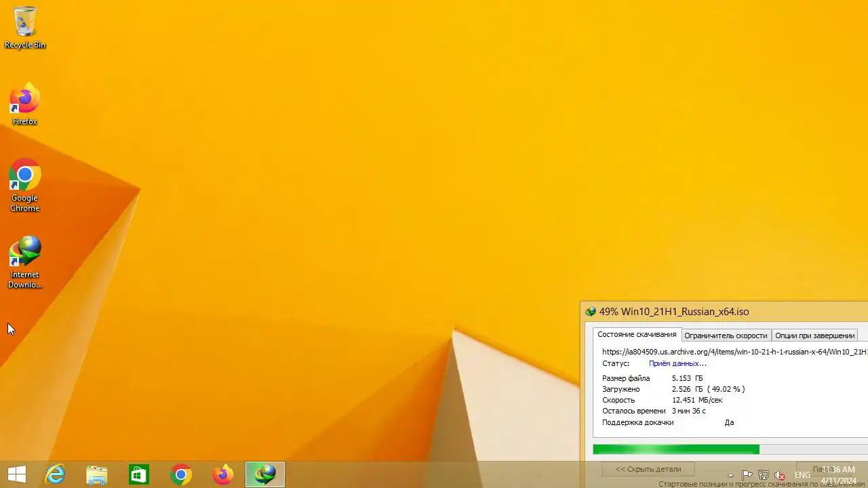Click the green download progress bar
The width and height of the screenshot is (868, 488).
[676, 449]
